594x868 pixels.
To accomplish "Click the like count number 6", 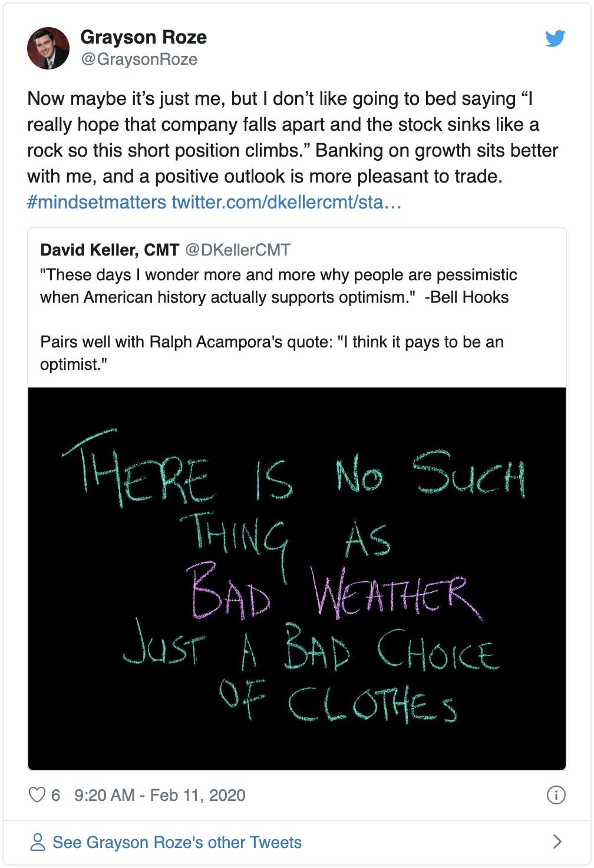I will click(x=55, y=795).
